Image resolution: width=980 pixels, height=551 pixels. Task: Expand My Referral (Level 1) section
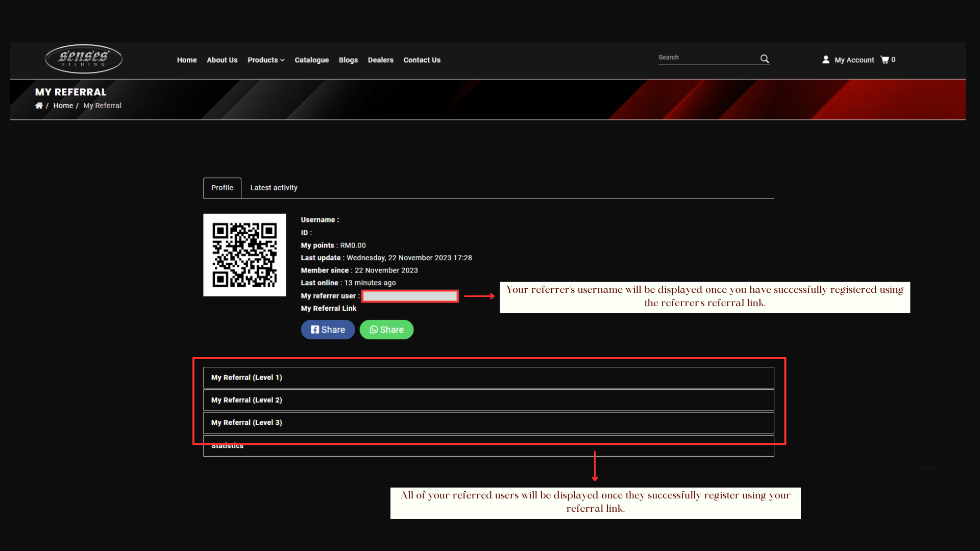pos(488,378)
